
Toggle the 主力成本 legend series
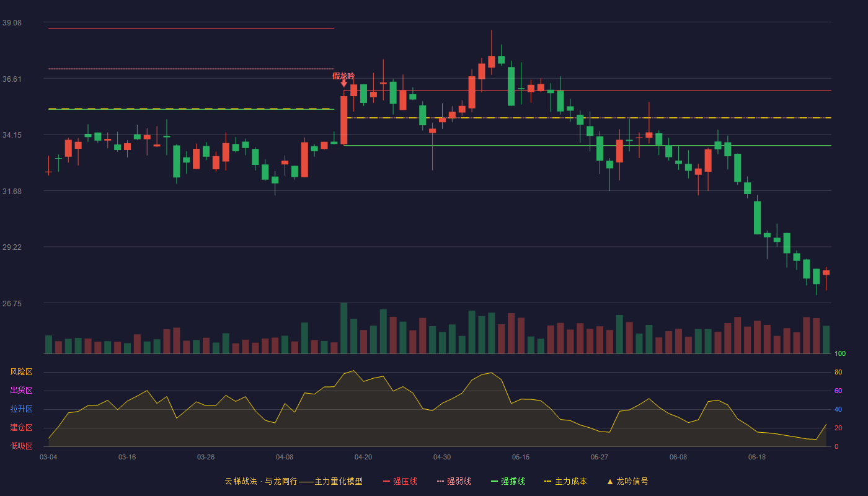pyautogui.click(x=565, y=481)
